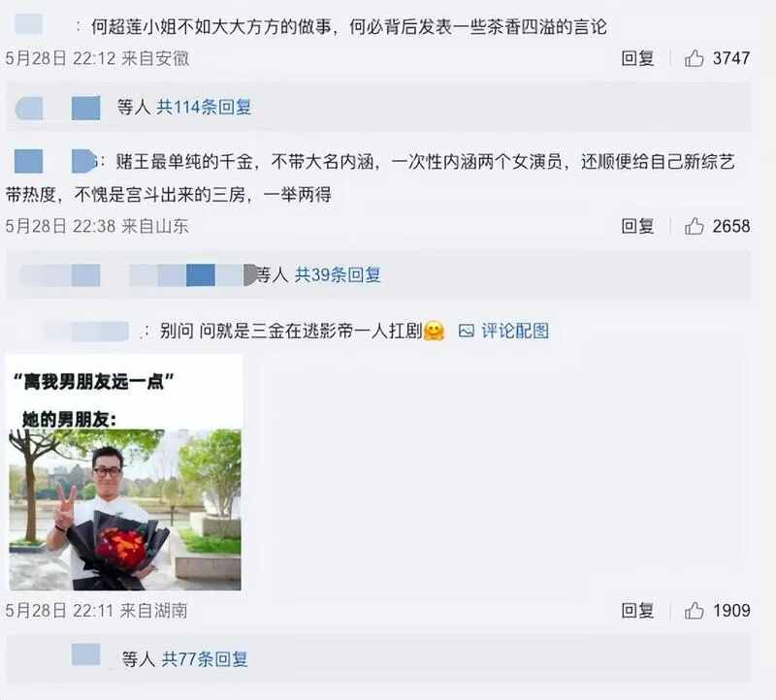Reply to the comment from 安徽
The image size is (776, 700).
coord(637,58)
